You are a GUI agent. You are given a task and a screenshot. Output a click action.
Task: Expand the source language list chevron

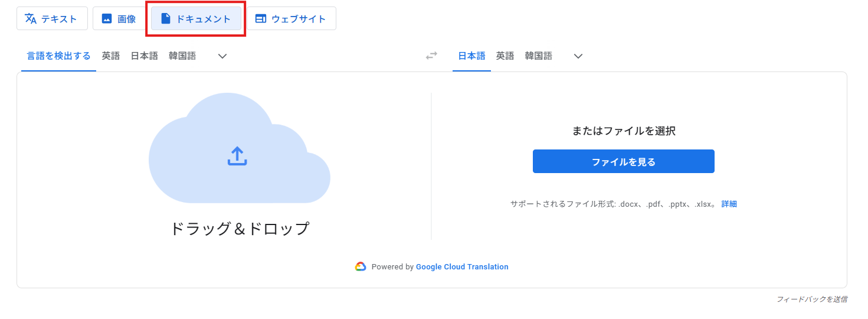tap(222, 56)
